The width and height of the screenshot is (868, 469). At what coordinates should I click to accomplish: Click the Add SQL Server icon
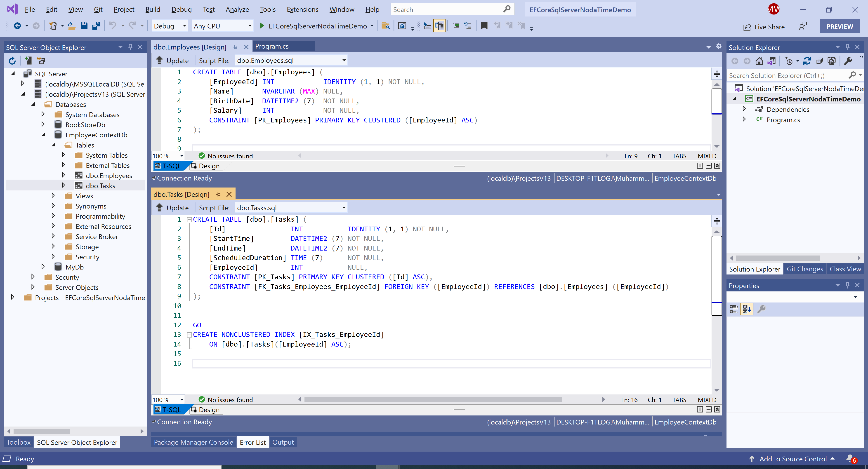pos(28,61)
